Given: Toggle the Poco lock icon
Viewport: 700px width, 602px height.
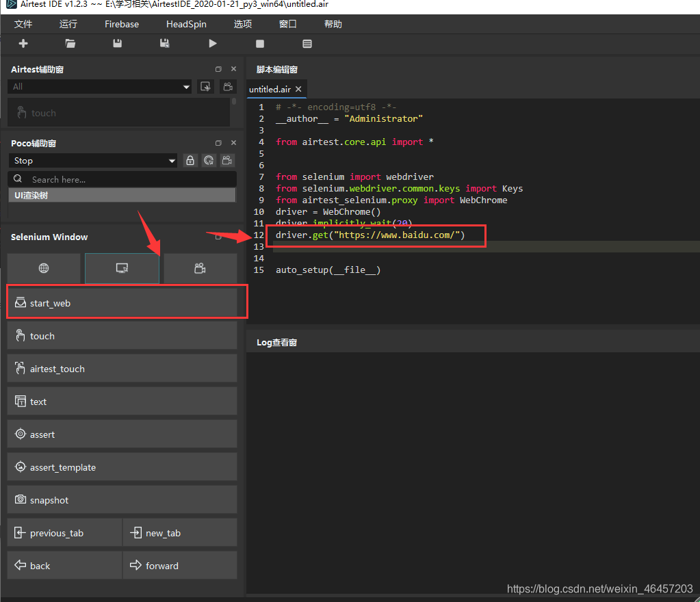Looking at the screenshot, I should [190, 161].
